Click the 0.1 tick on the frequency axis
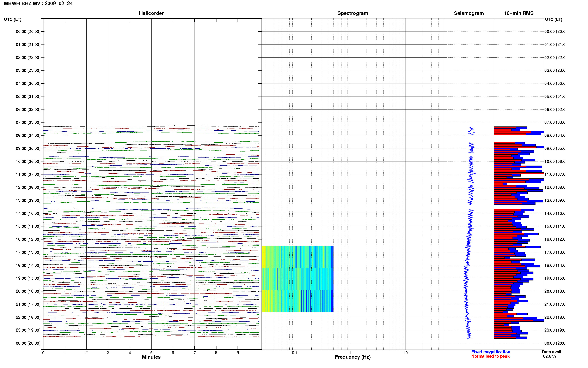588x368 pixels. [295, 353]
